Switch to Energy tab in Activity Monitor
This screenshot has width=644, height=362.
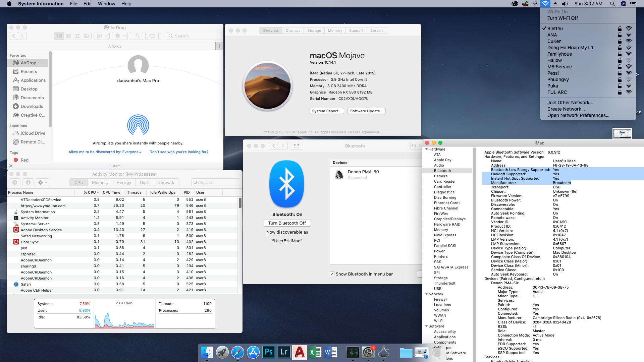(x=124, y=182)
